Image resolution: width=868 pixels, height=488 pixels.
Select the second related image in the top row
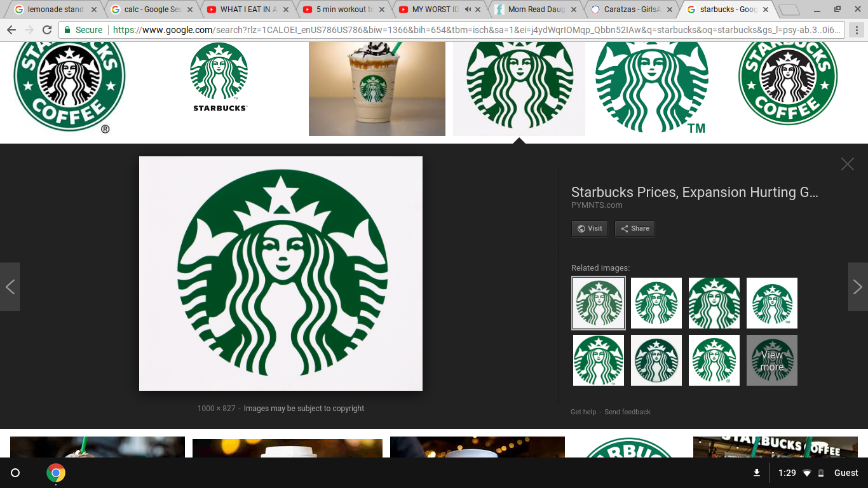[x=656, y=303]
